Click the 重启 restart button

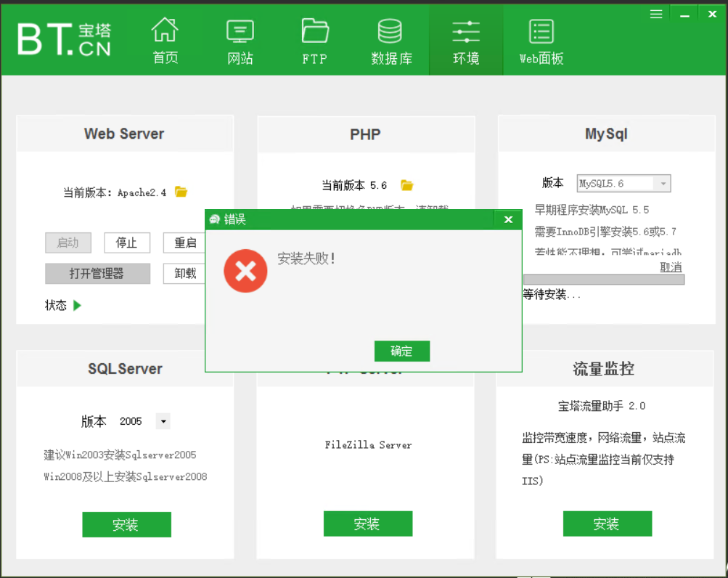click(184, 243)
